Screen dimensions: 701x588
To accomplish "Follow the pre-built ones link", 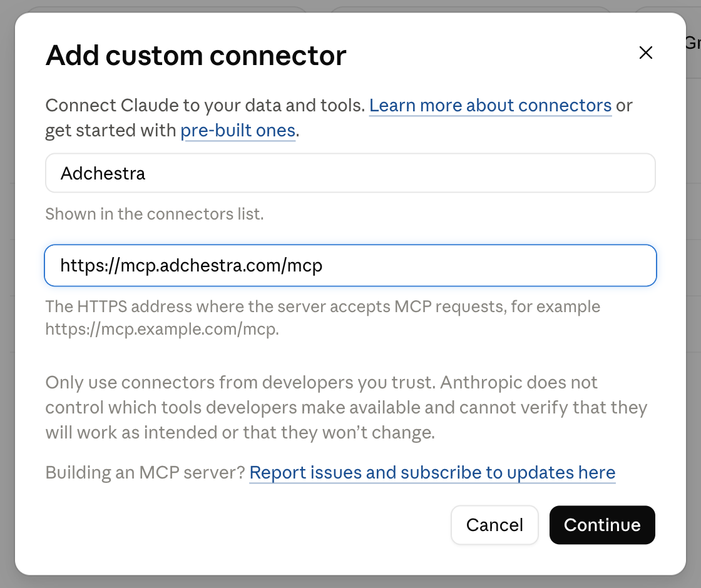I will click(238, 131).
